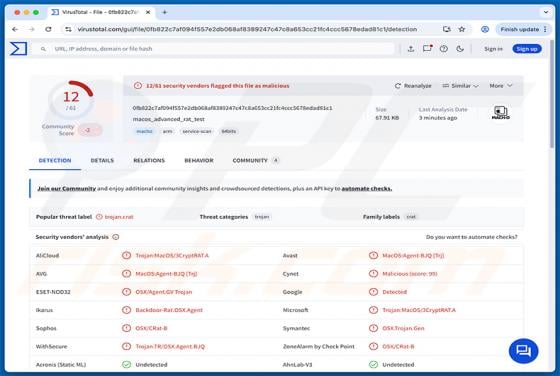The height and width of the screenshot is (376, 560).
Task: Click the Backdoor.Rat.OSX.Agent Ikarus result
Action: [169, 310]
